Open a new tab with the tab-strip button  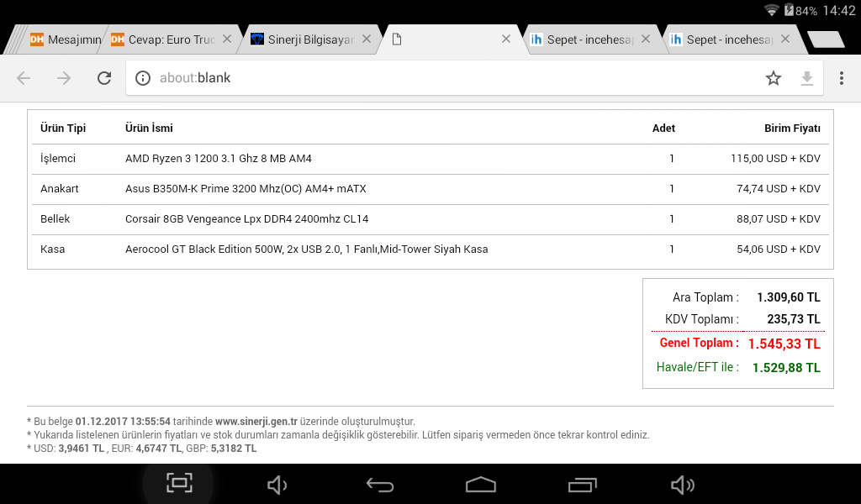tap(825, 39)
